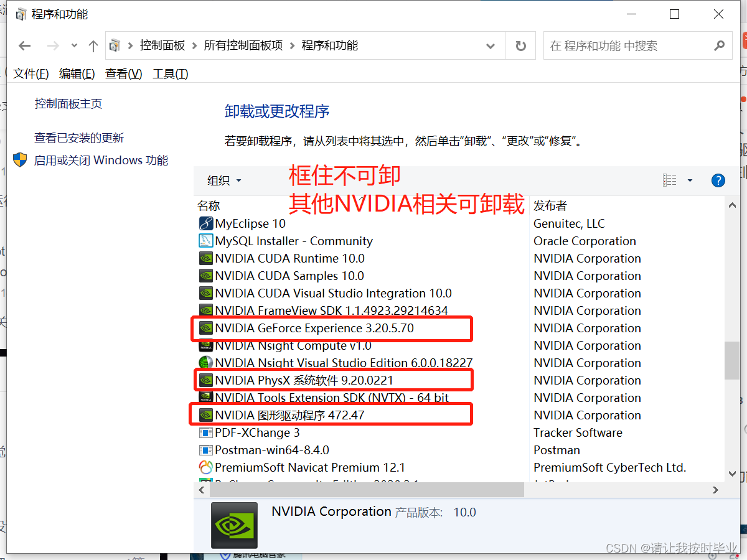Click the Forward navigation arrow
The height and width of the screenshot is (560, 747).
tap(54, 45)
